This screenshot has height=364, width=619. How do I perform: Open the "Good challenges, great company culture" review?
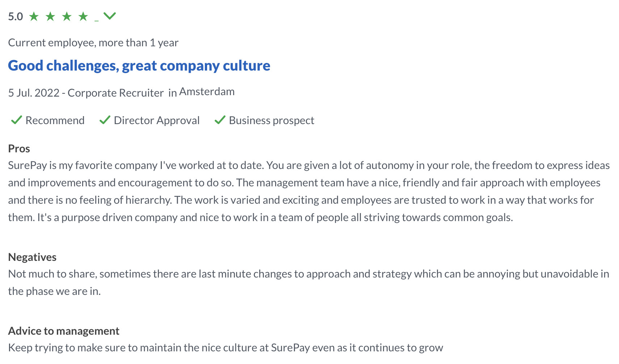[x=139, y=65]
